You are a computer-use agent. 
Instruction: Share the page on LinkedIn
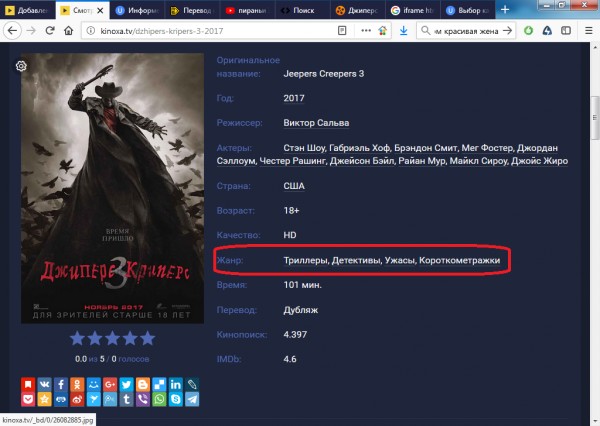[x=176, y=384]
